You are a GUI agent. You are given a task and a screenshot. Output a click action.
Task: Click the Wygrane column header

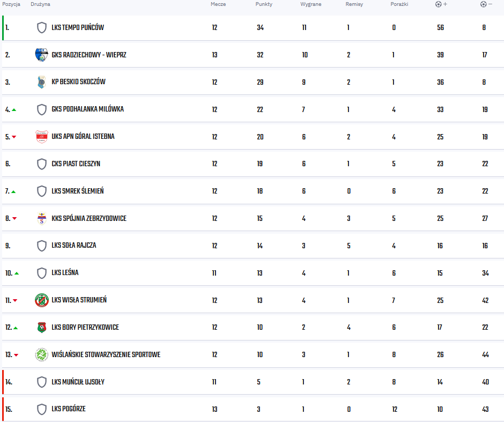tap(311, 4)
